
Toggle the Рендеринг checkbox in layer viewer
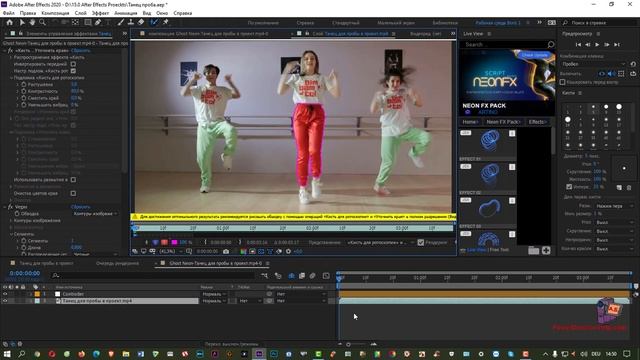[420, 242]
